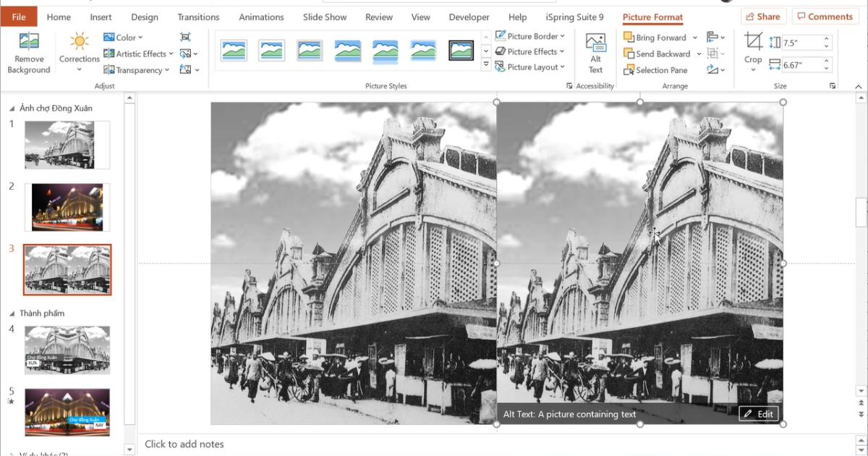Open the Alt Text pane

(x=595, y=54)
